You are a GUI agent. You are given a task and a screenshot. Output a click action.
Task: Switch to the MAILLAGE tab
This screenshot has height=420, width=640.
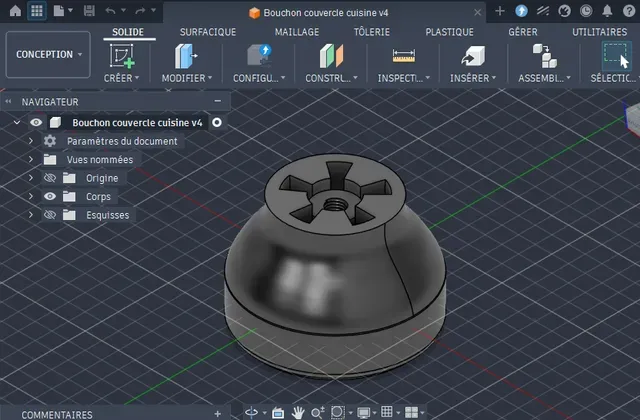tap(297, 32)
